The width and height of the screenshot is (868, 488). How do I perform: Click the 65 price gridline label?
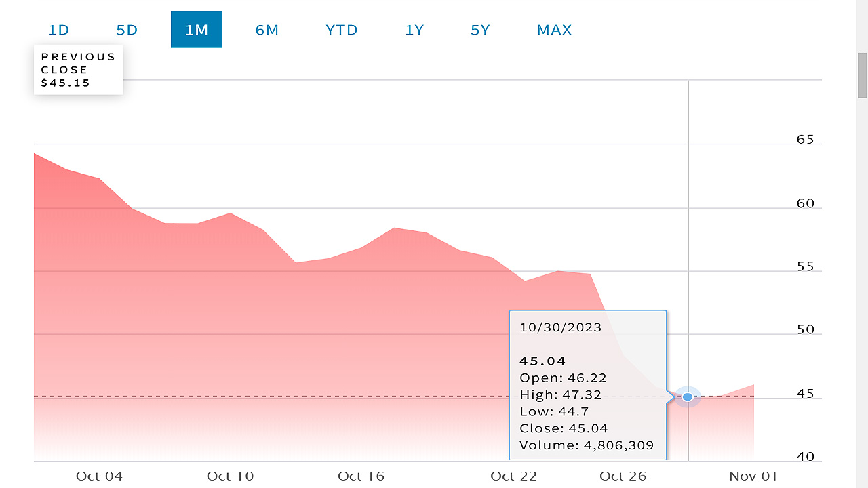click(804, 139)
